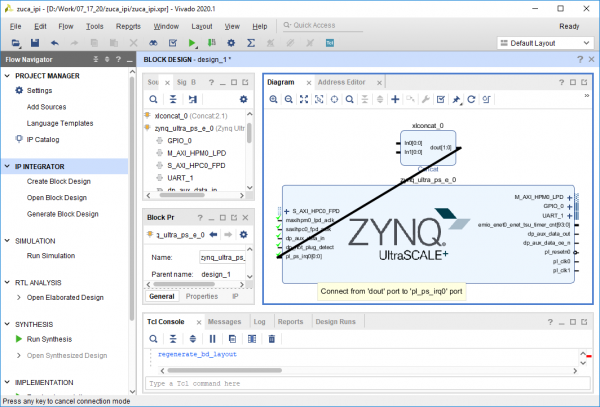Open Sources panel settings gear
600x407 pixels.
[x=243, y=100]
